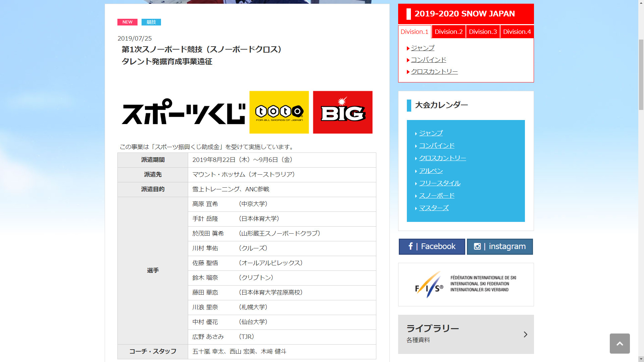Screen dimensions: 644x362
Task: Click the BIG red logo
Action: point(342,112)
